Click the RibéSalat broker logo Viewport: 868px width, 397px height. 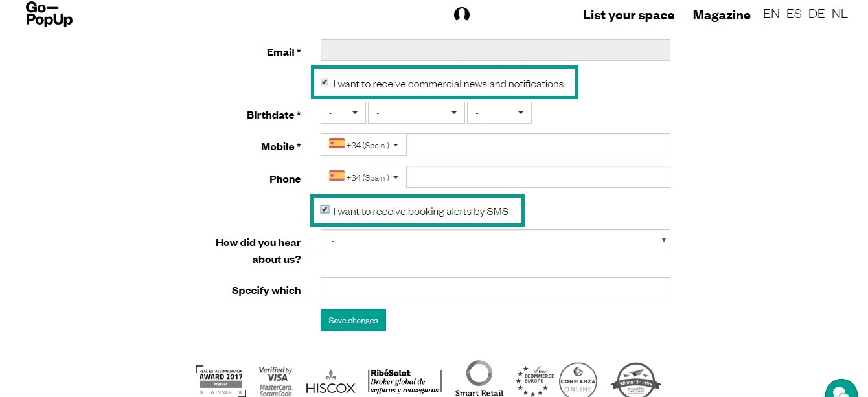[405, 381]
